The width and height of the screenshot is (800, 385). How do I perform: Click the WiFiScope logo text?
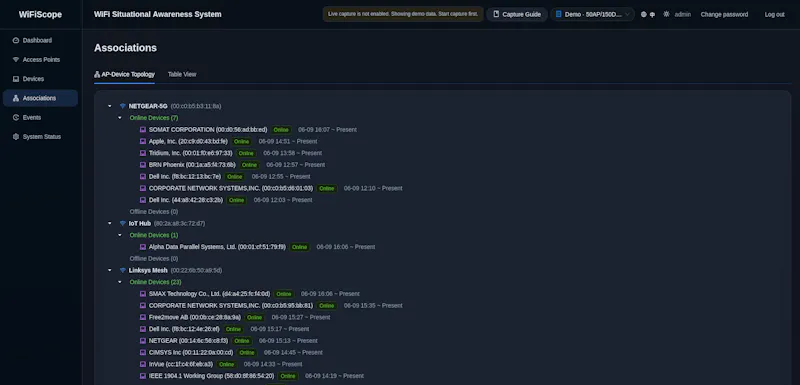[x=40, y=14]
